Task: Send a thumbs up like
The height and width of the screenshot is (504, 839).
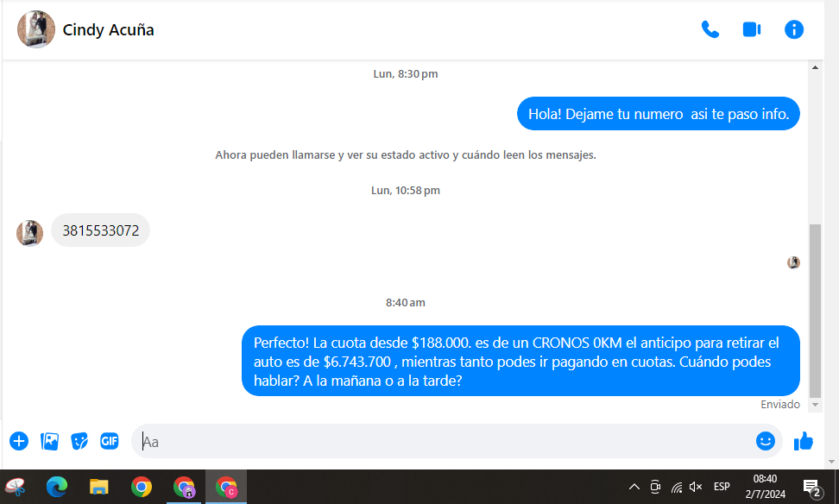Action: pyautogui.click(x=804, y=441)
